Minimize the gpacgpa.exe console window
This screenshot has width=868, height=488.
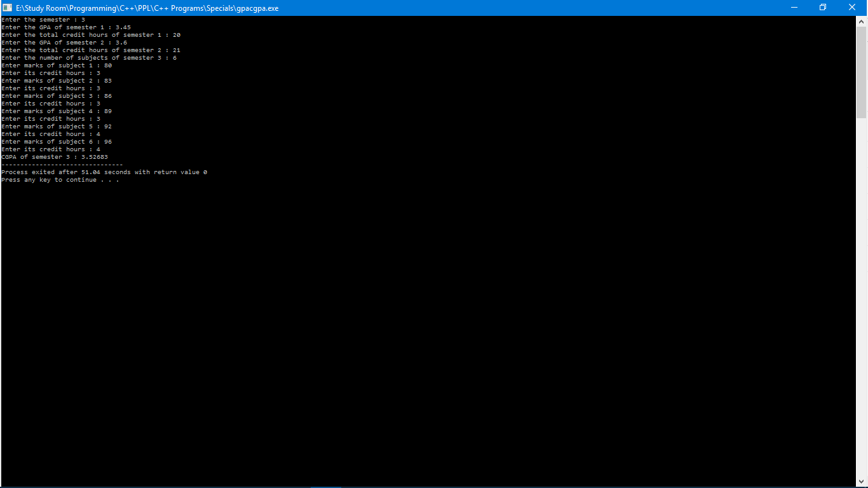(x=795, y=7)
